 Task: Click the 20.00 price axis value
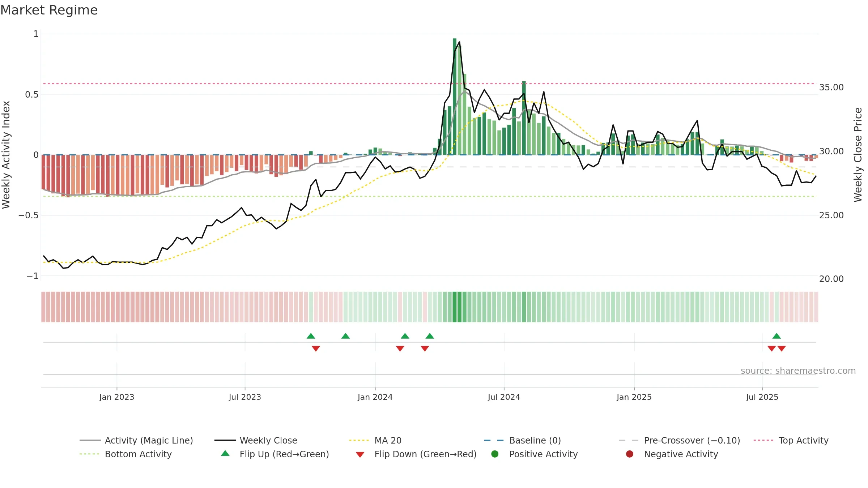(x=831, y=279)
